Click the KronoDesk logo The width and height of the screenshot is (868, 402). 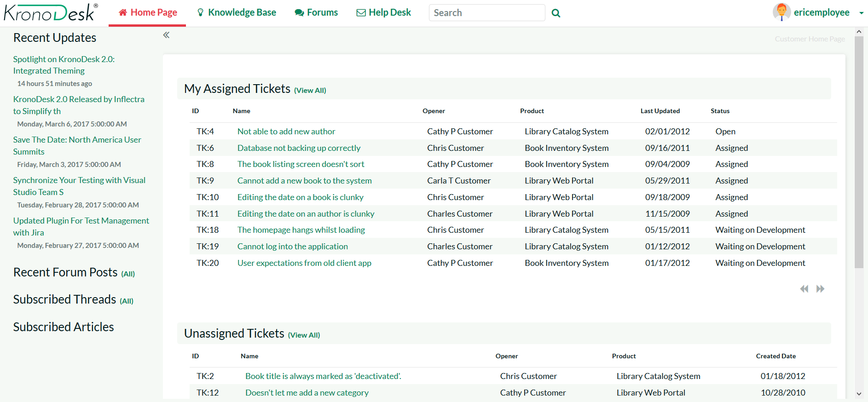point(51,13)
